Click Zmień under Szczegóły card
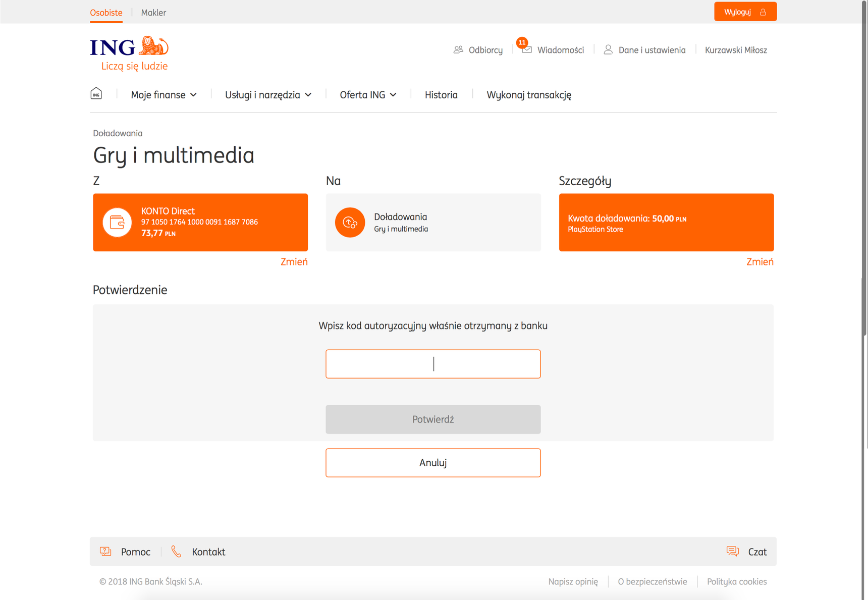 pyautogui.click(x=760, y=262)
